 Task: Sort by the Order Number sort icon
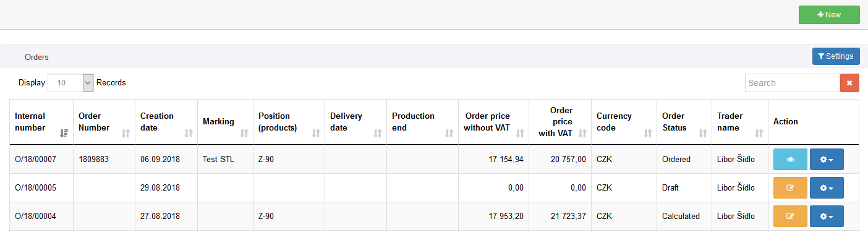click(x=126, y=133)
